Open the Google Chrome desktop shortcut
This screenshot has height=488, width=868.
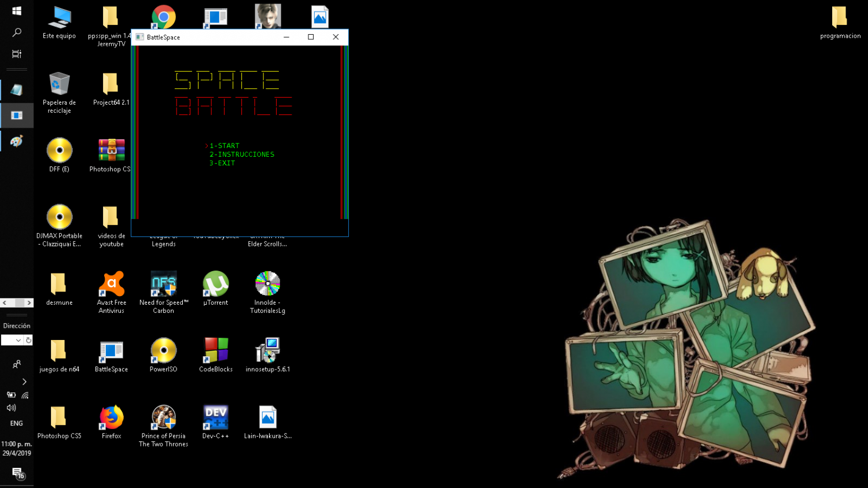coord(163,17)
